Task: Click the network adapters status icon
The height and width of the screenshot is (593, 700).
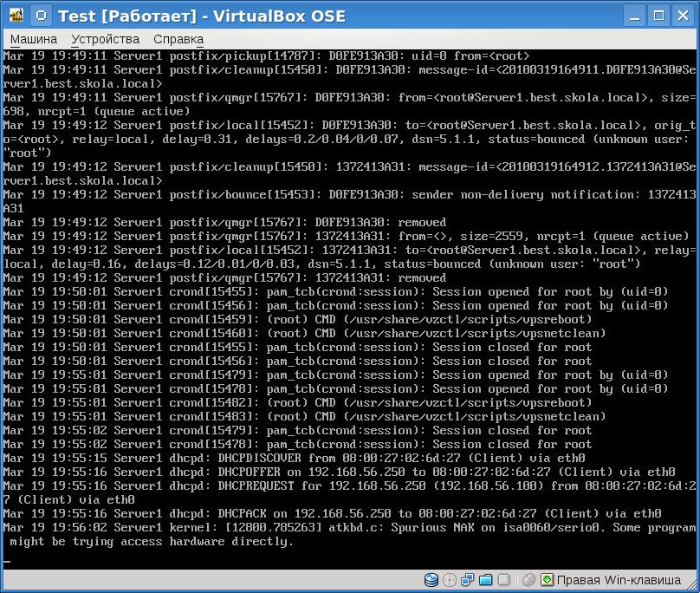Action: click(x=468, y=580)
